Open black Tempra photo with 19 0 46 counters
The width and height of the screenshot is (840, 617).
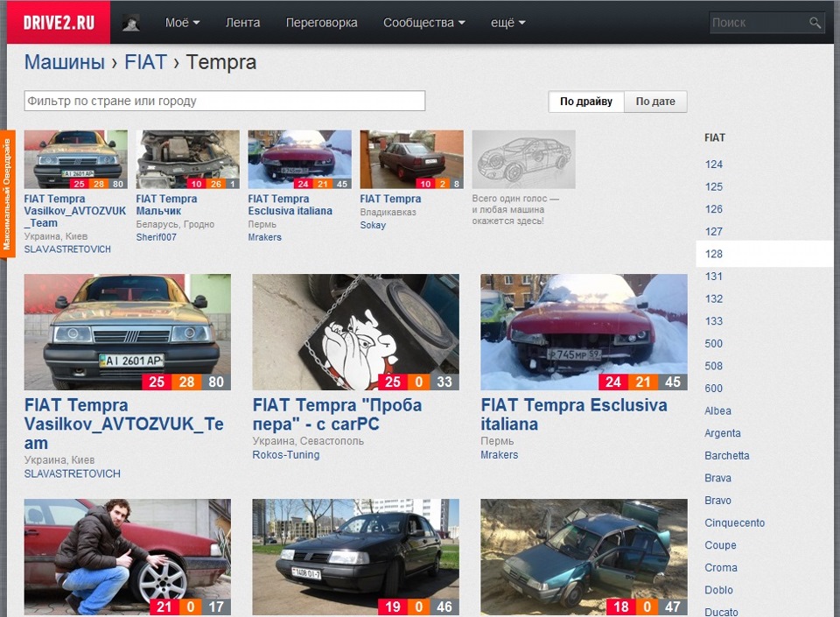tap(356, 557)
